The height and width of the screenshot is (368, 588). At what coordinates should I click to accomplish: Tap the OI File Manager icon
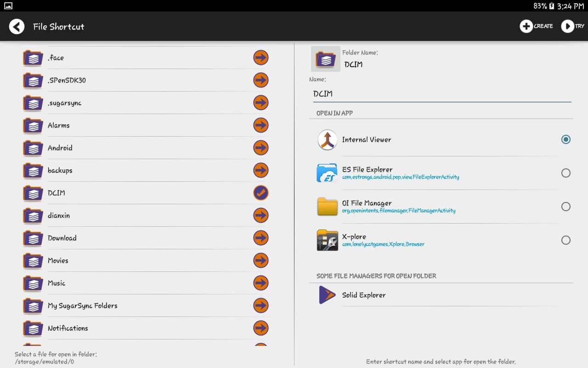[327, 207]
